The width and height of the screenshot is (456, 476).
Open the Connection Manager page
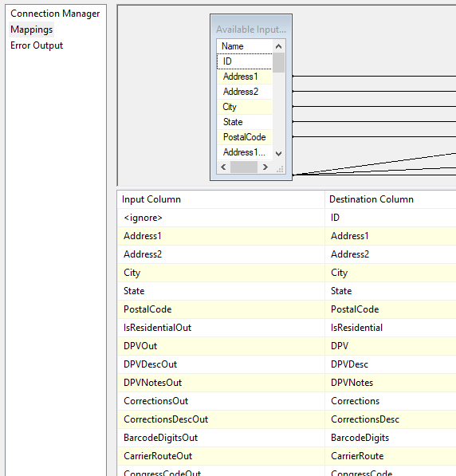[x=55, y=14]
